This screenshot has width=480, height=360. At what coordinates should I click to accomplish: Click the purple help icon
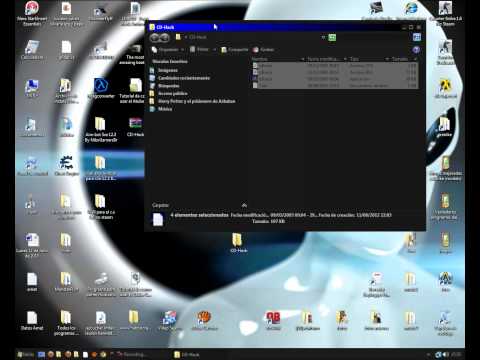click(416, 50)
